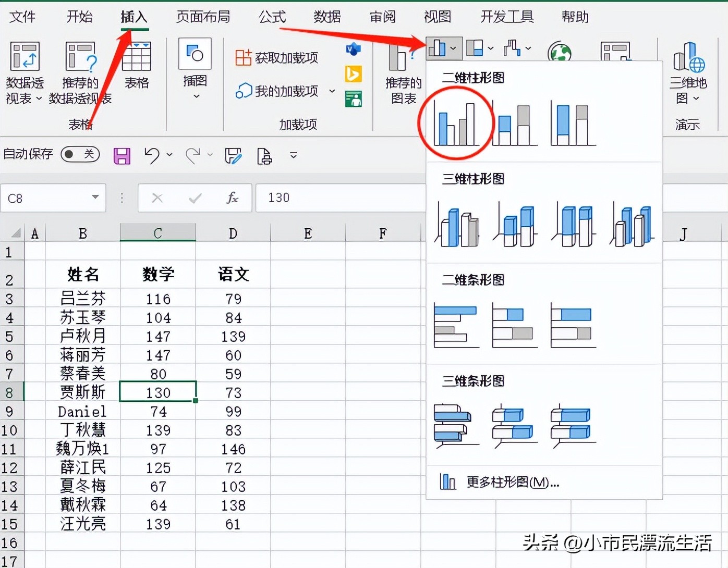Pick the 2D 100% stacked bar chart
The height and width of the screenshot is (568, 728).
573,326
